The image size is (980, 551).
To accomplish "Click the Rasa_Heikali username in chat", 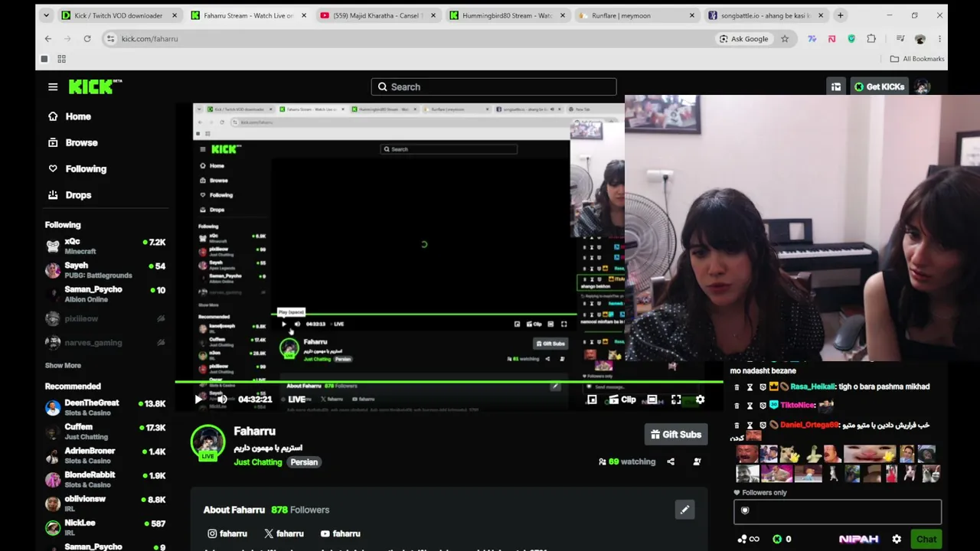I will [x=812, y=387].
